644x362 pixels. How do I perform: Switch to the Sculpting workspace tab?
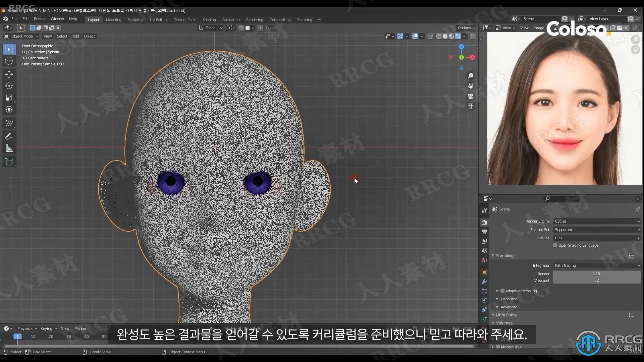(135, 20)
